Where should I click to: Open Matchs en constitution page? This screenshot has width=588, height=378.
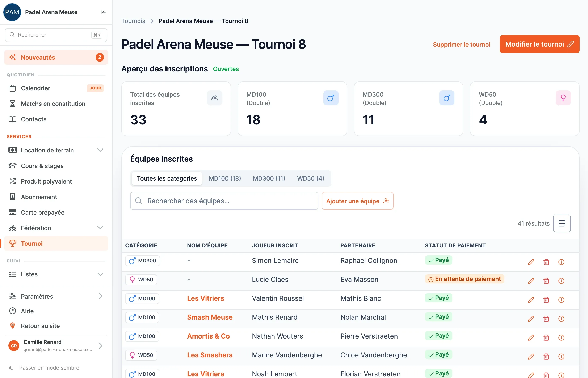click(x=56, y=104)
